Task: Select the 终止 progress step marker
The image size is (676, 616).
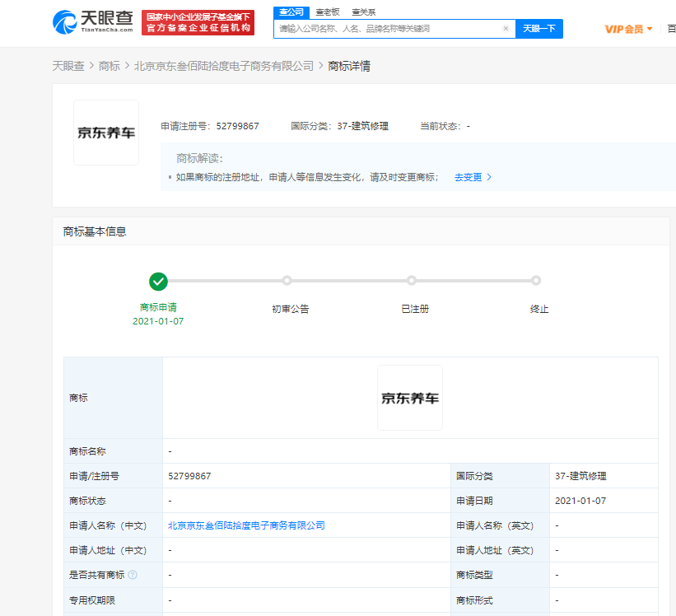Action: tap(536, 281)
